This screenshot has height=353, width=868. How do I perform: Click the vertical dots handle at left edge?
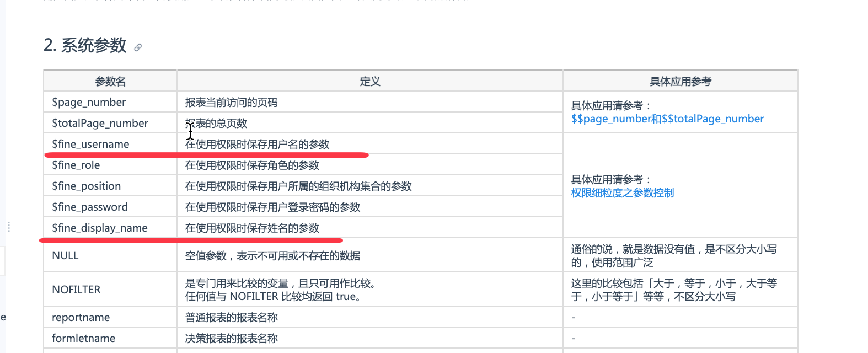click(x=9, y=227)
